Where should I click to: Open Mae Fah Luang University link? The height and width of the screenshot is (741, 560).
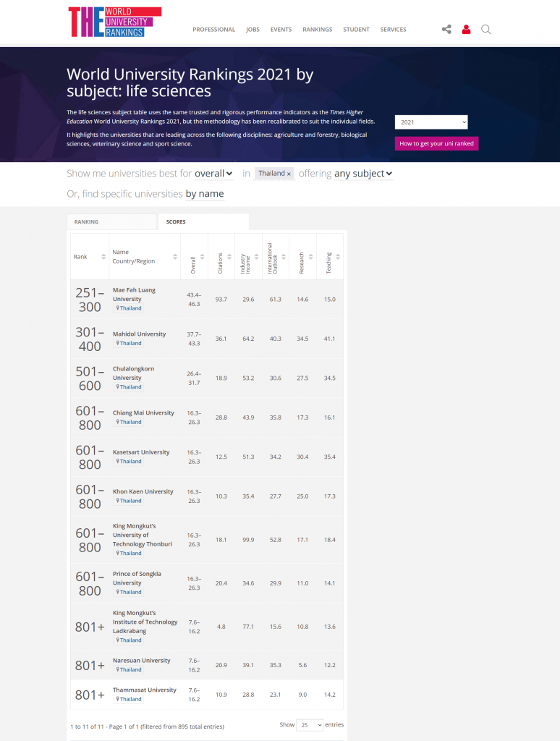(x=134, y=295)
